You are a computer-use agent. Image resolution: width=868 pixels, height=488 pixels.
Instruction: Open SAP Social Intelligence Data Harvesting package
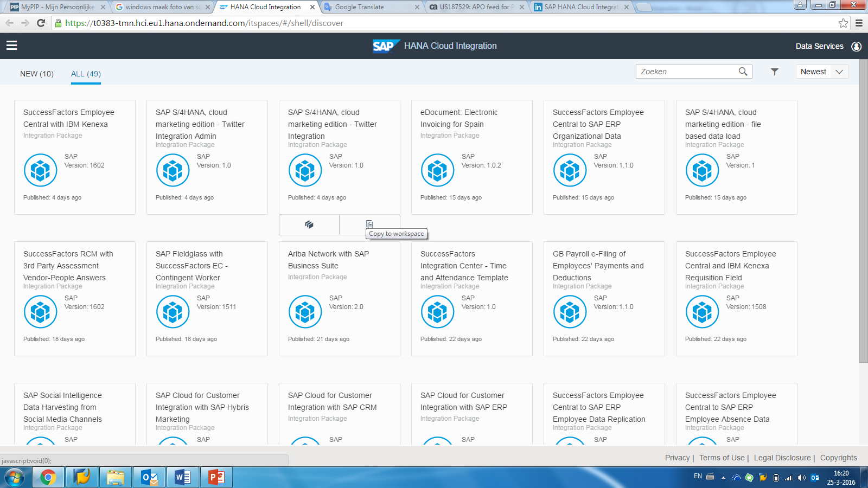[x=62, y=407]
